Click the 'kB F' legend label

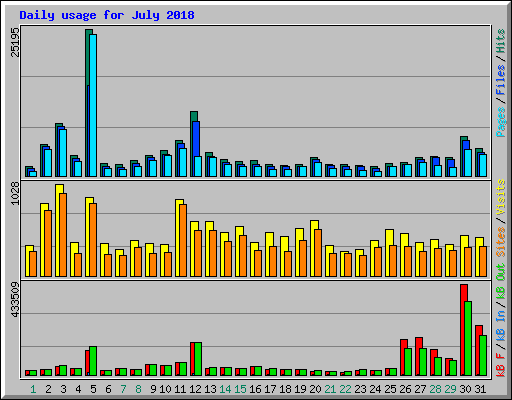coord(501,365)
